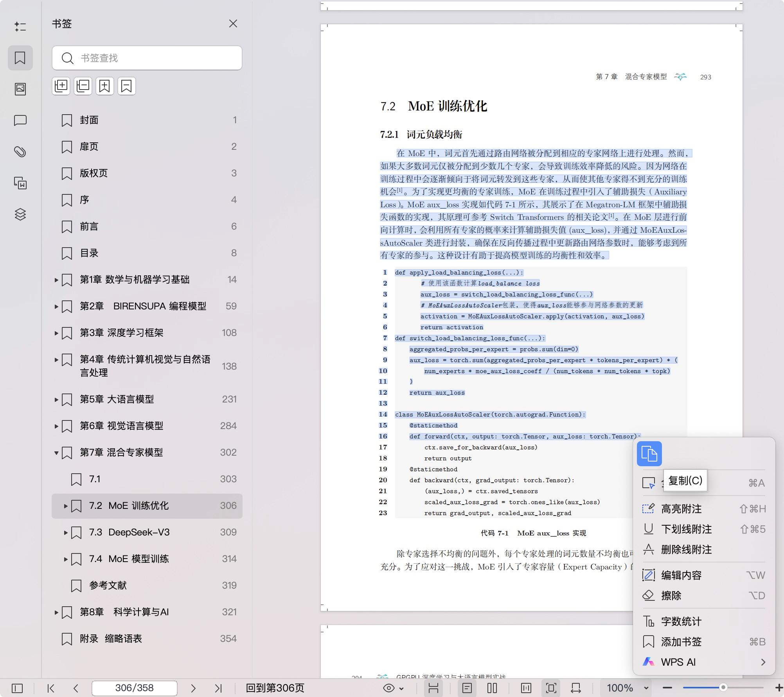Select the AI outline icon at top left
The image size is (784, 697).
pos(20,27)
